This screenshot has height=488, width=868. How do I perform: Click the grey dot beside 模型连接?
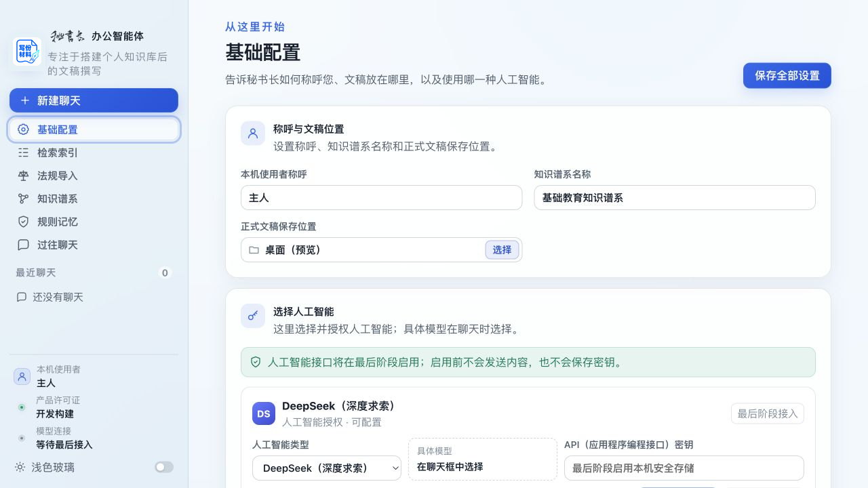tap(22, 438)
